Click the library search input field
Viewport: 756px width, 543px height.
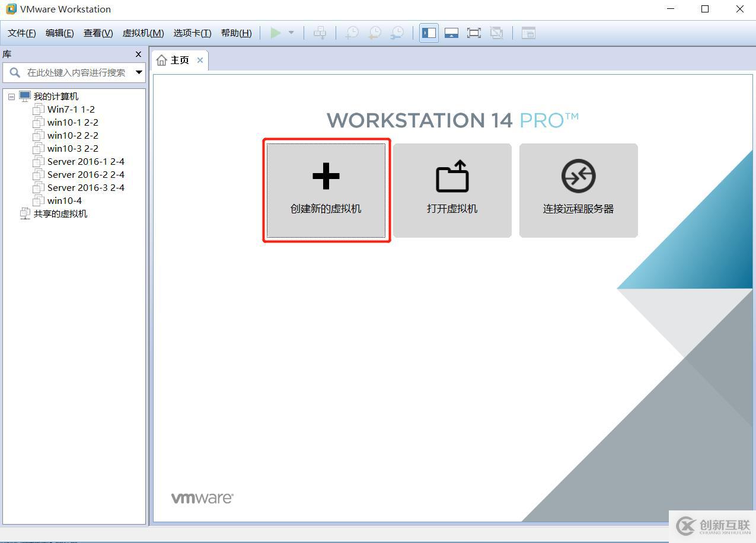pyautogui.click(x=74, y=72)
